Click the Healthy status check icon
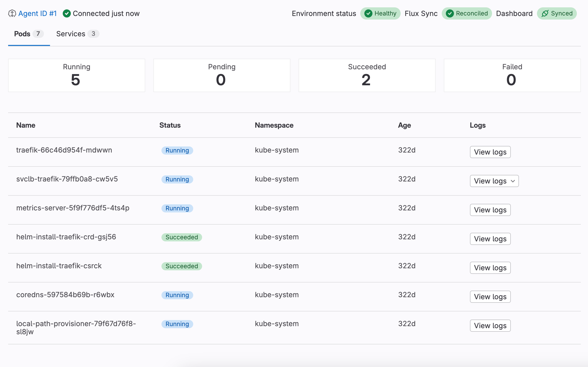Viewport: 588px width, 367px height. click(x=369, y=13)
